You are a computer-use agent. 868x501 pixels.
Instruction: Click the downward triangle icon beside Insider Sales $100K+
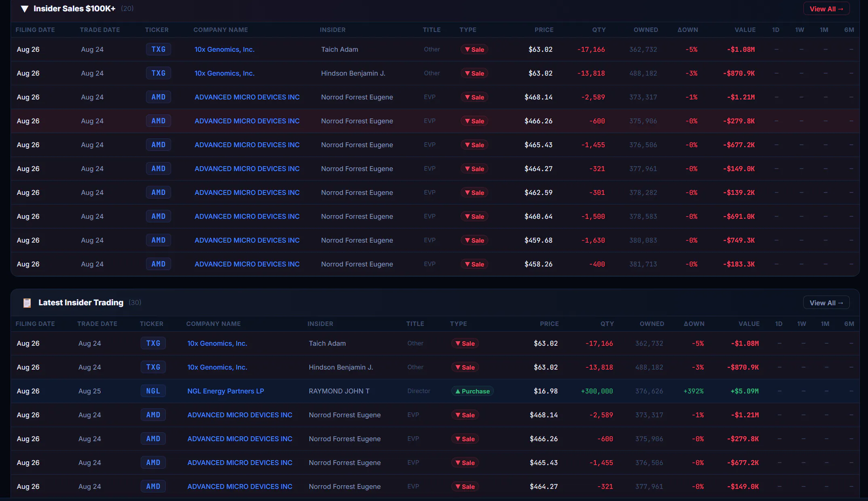[25, 9]
